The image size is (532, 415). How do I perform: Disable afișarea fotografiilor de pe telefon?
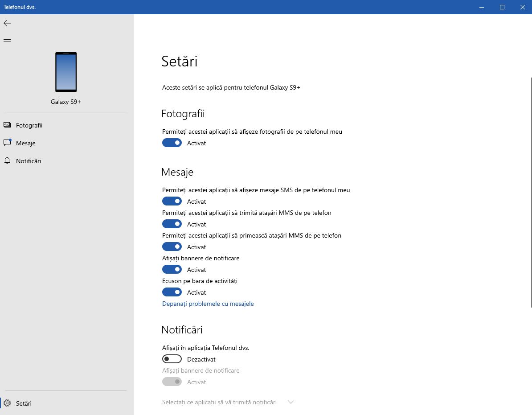tap(172, 143)
